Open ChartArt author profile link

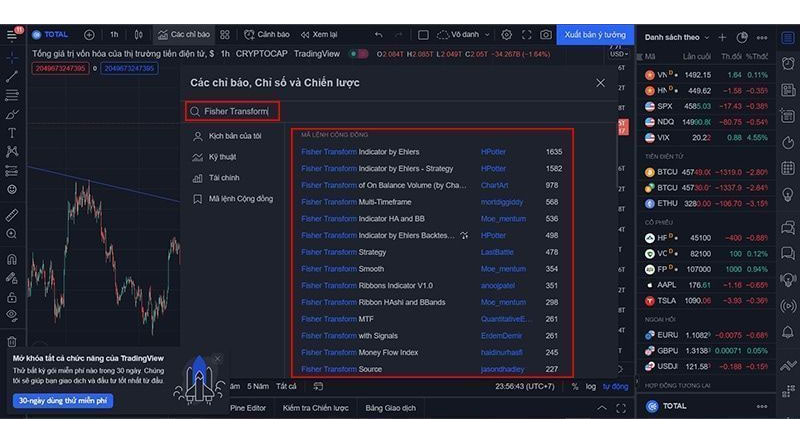tap(494, 185)
